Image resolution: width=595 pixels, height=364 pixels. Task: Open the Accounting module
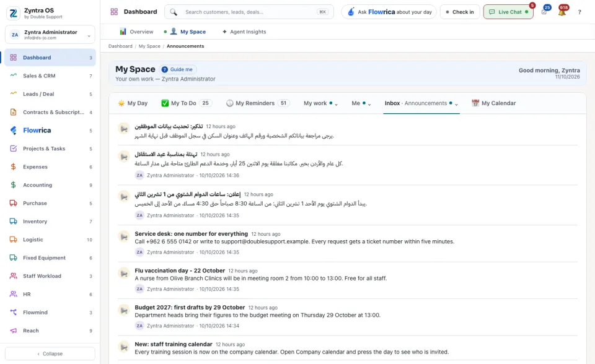click(x=50, y=185)
